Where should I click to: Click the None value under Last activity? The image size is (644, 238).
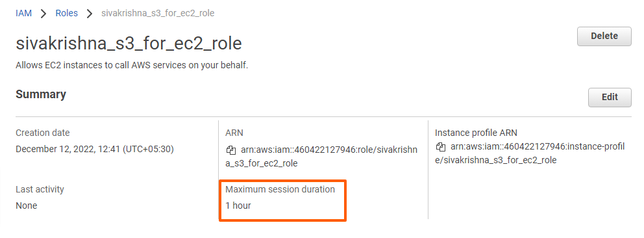point(26,205)
